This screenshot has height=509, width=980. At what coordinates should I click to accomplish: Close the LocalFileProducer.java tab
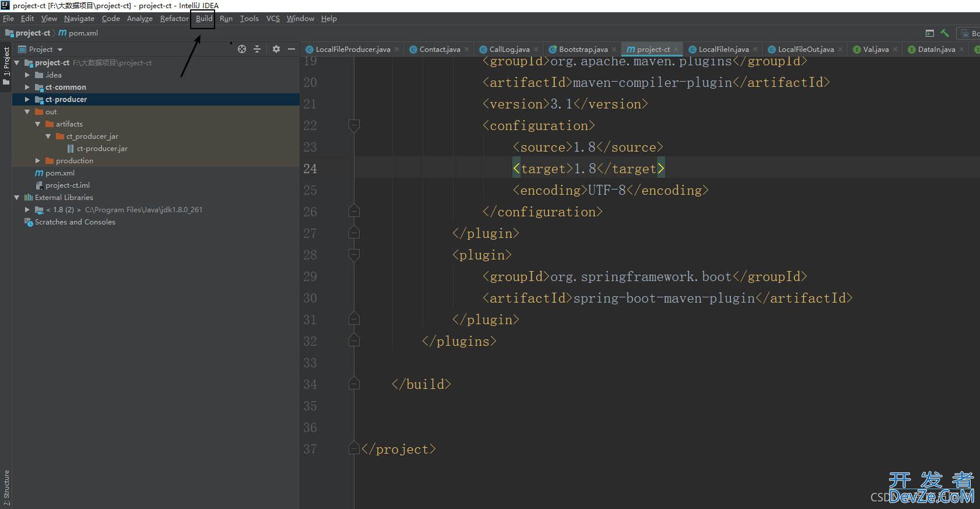pos(396,50)
